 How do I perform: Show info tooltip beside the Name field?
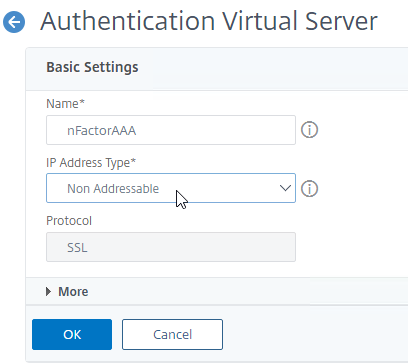point(309,130)
